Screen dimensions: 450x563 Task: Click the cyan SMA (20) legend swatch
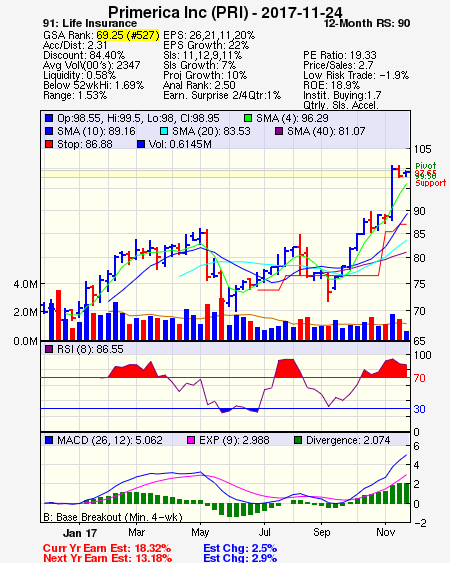[x=164, y=131]
